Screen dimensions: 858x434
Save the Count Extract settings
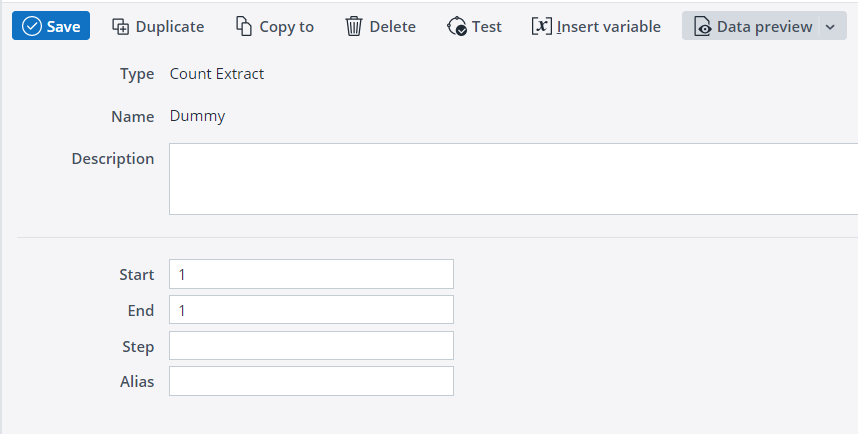pyautogui.click(x=51, y=26)
